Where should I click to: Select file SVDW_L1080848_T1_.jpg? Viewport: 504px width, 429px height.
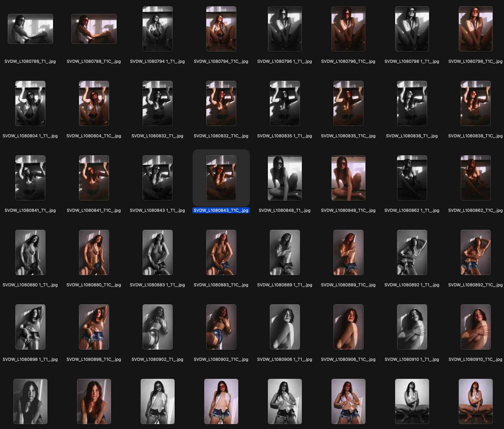[285, 178]
